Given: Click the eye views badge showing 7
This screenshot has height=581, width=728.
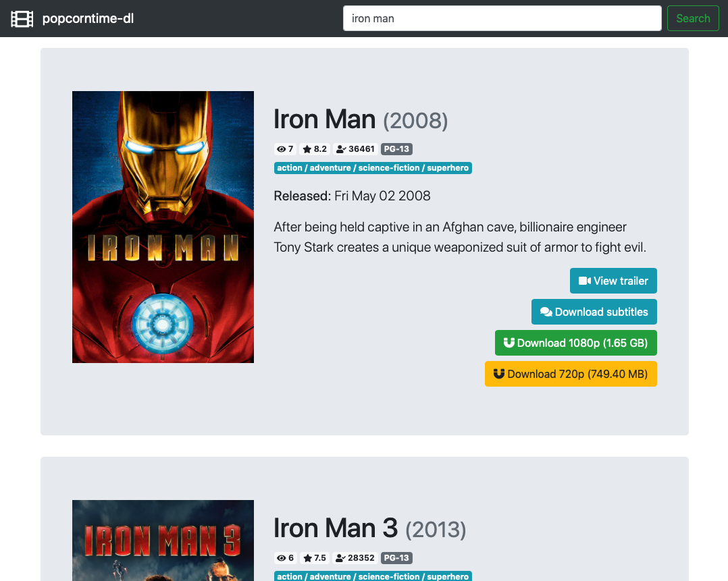Looking at the screenshot, I should tap(285, 149).
